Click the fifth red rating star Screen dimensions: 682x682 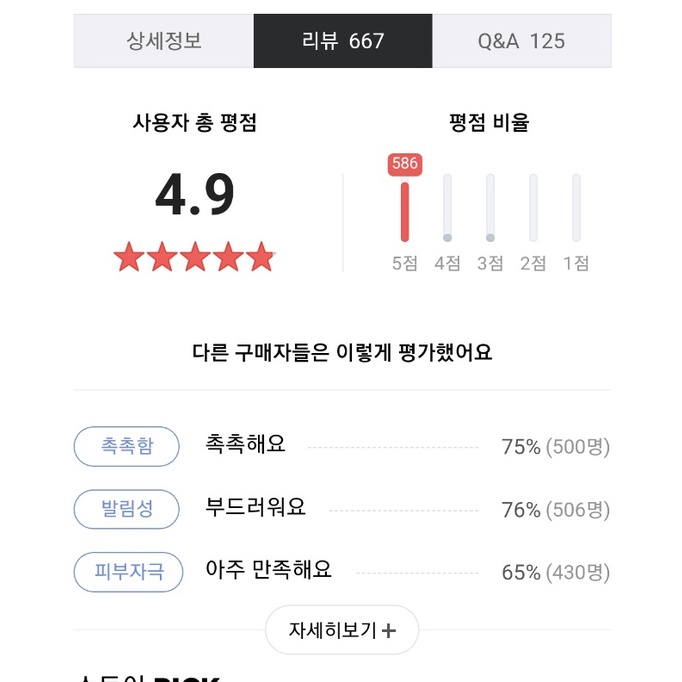pyautogui.click(x=260, y=257)
